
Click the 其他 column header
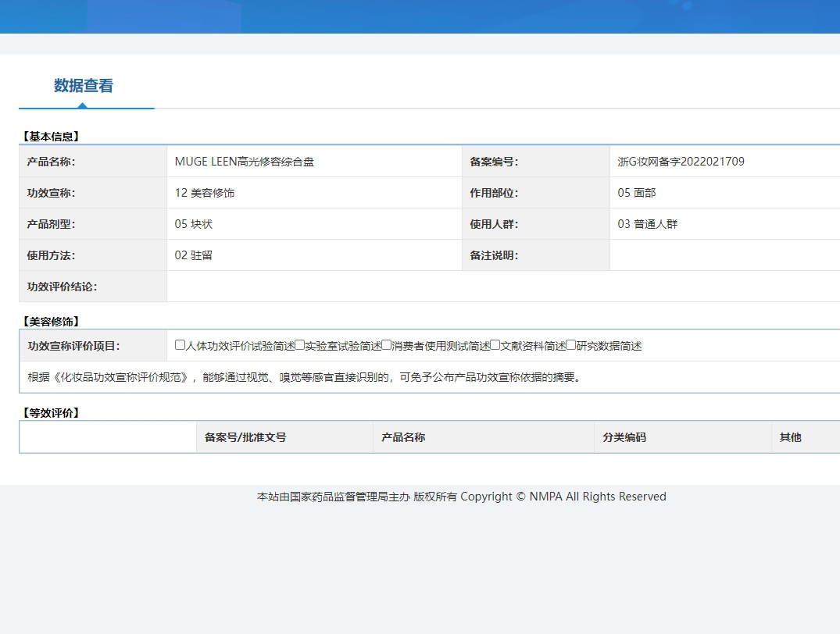791,437
